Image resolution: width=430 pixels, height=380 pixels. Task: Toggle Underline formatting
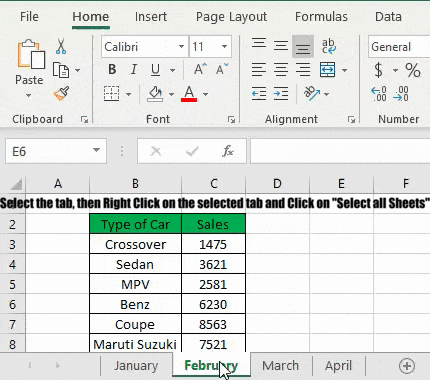pyautogui.click(x=155, y=70)
